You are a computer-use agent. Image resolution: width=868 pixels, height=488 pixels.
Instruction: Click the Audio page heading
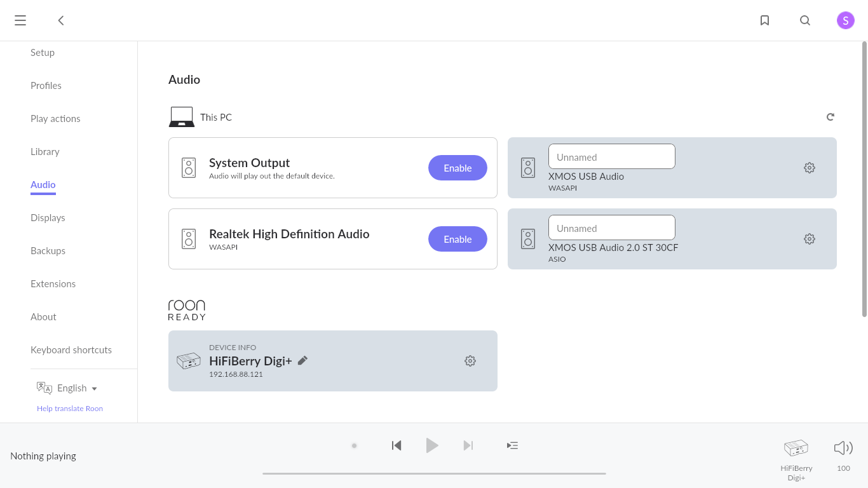[x=184, y=79]
